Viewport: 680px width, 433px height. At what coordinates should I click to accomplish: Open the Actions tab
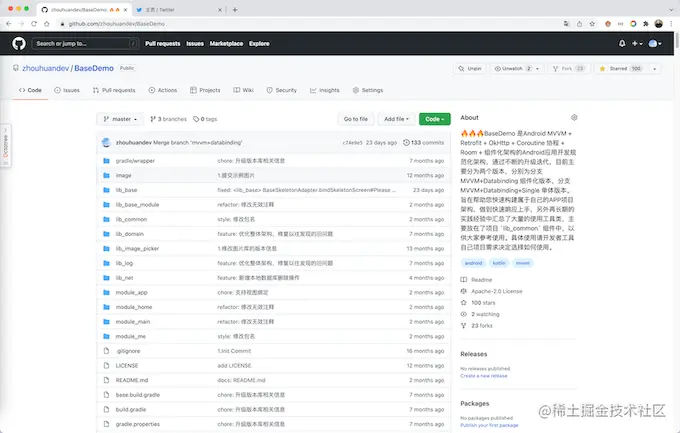click(x=163, y=90)
